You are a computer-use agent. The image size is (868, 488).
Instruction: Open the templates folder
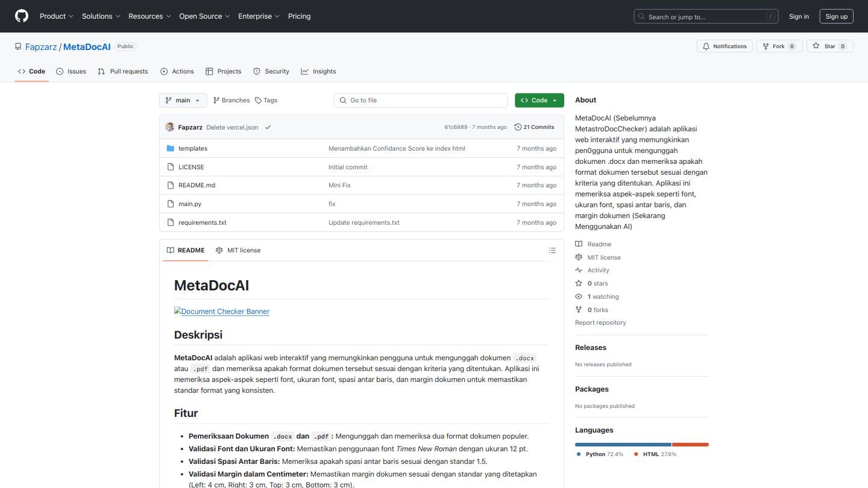[x=193, y=148]
